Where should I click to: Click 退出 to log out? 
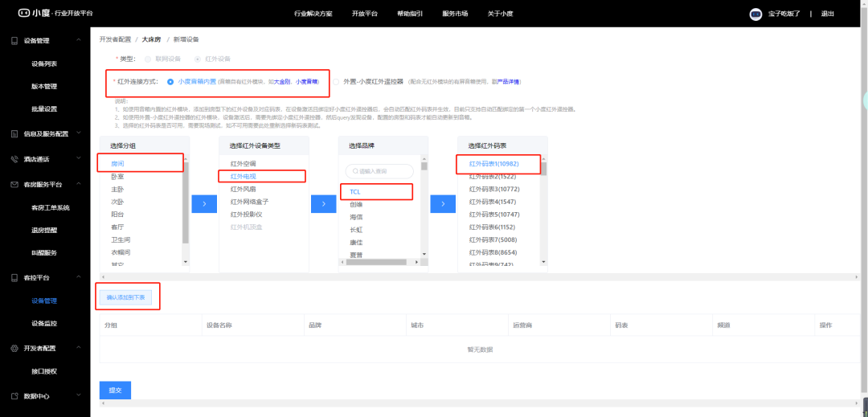828,14
